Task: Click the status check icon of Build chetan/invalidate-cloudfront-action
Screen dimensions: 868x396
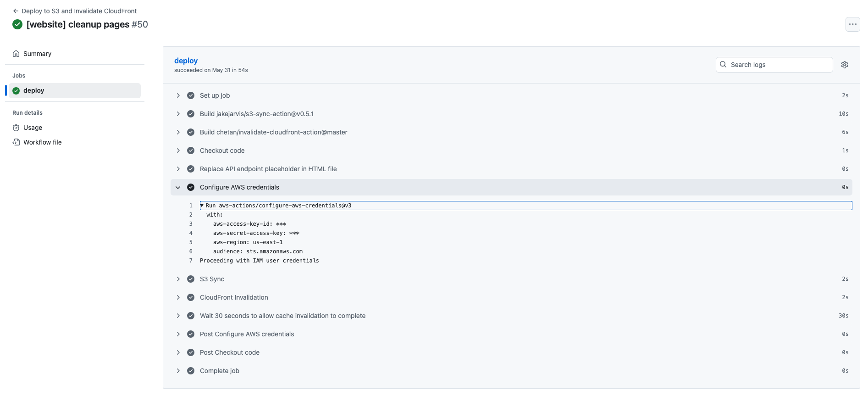Action: [191, 132]
